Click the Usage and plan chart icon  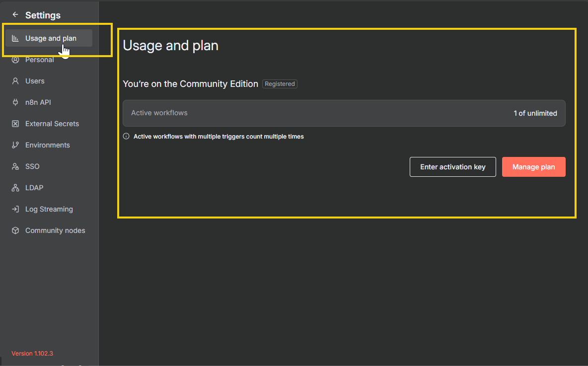[15, 38]
